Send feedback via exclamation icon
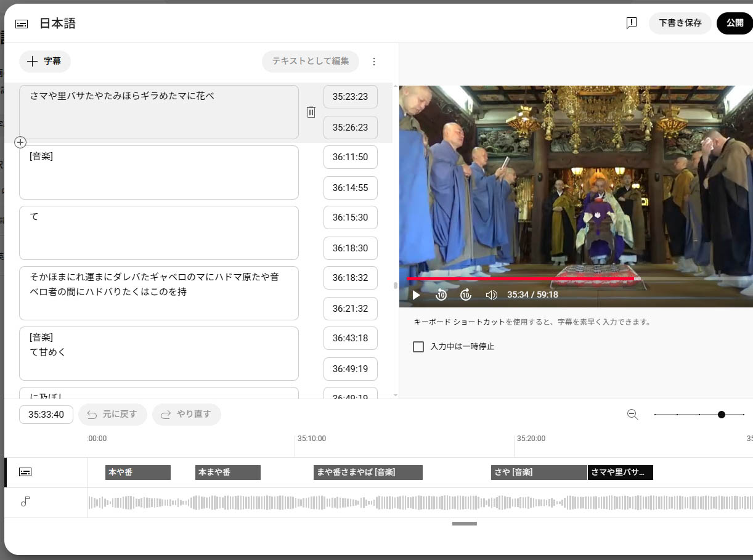This screenshot has height=560, width=753. coord(632,23)
